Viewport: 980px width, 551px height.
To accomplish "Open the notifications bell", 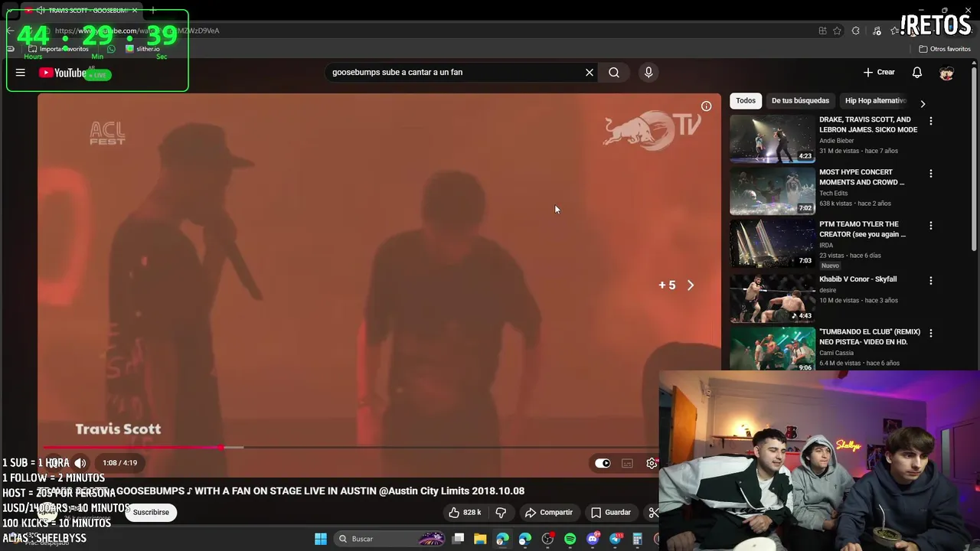I will 917,72.
